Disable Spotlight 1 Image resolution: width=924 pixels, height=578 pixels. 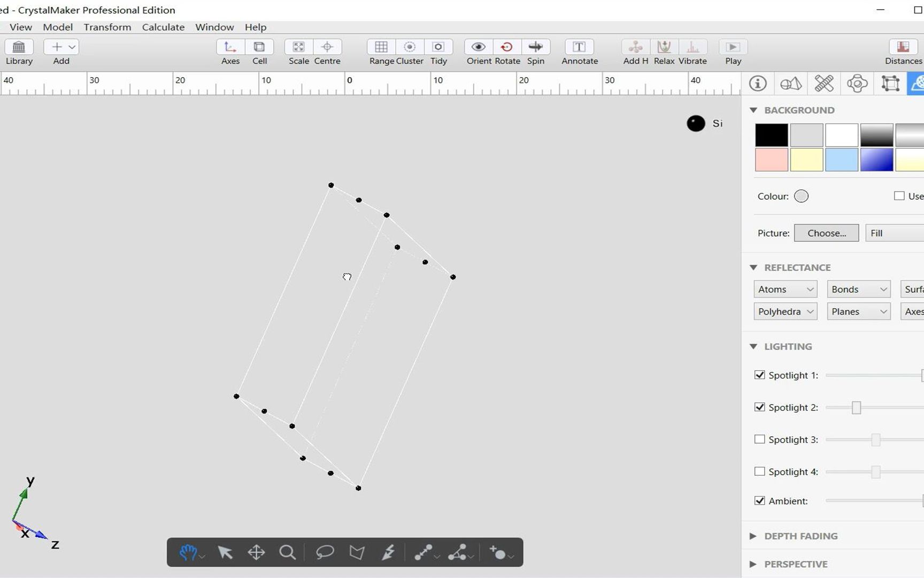coord(760,375)
